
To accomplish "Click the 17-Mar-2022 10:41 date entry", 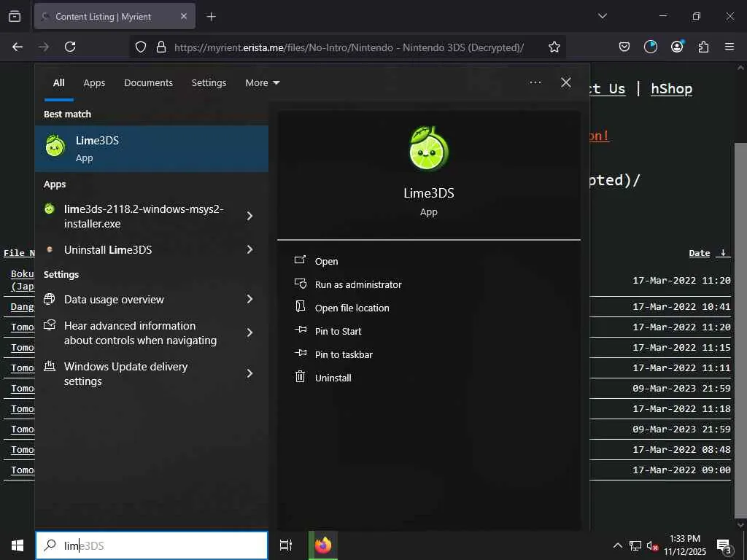I will point(681,307).
